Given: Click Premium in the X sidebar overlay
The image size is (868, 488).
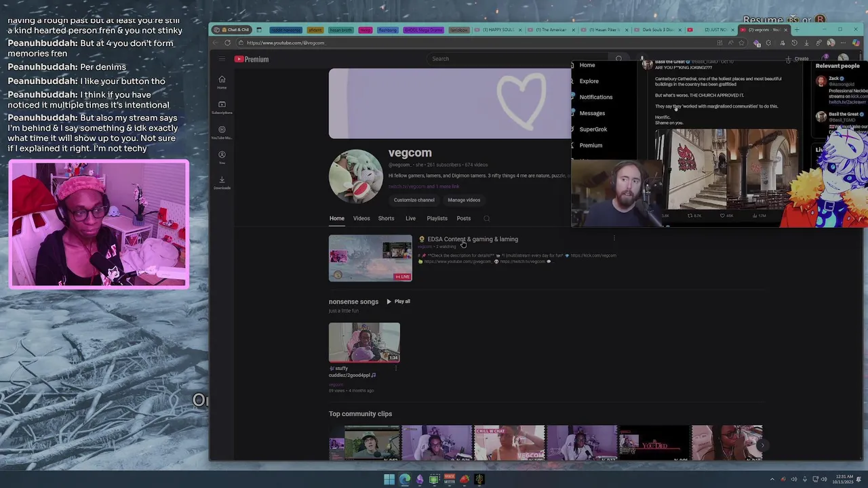Looking at the screenshot, I should [x=591, y=145].
